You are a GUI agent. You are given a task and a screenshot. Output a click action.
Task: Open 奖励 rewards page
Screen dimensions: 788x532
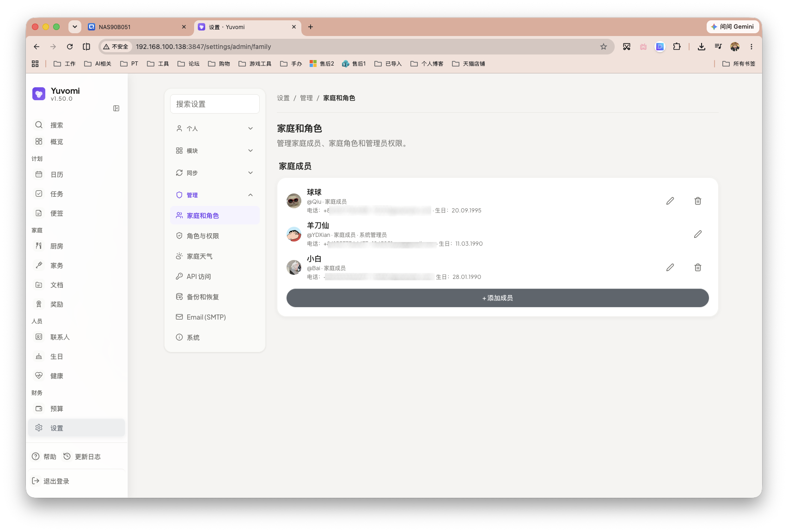tap(77, 304)
